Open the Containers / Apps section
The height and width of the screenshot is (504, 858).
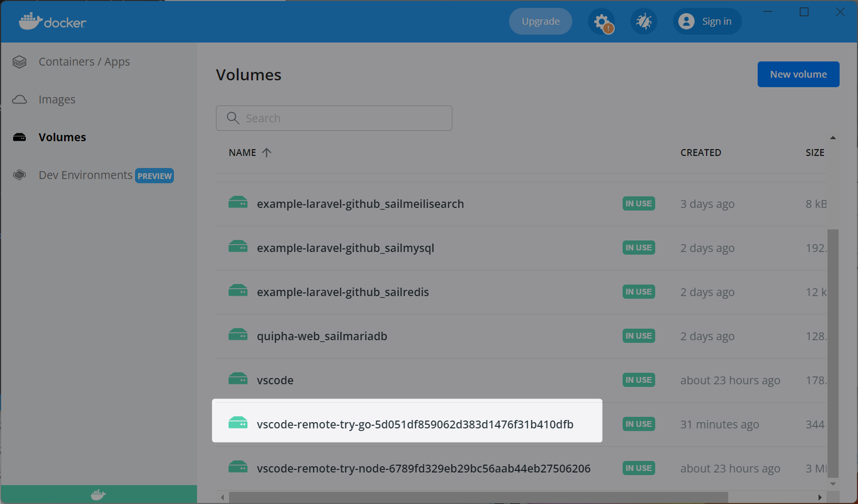pos(84,62)
